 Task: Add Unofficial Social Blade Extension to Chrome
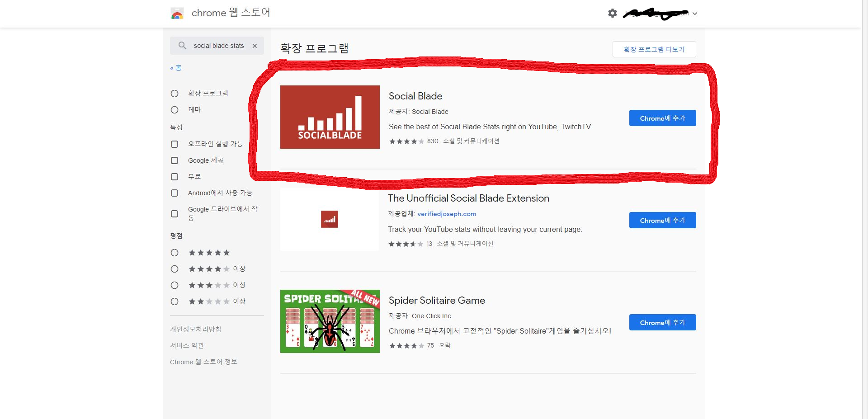pos(663,220)
